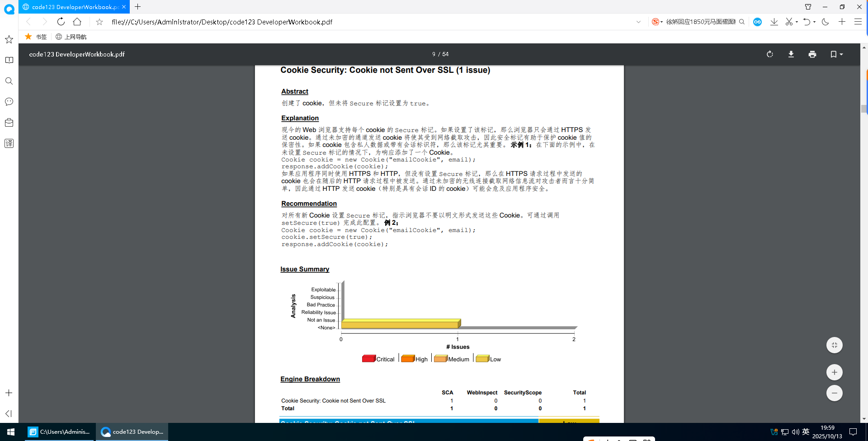Download the PDF file
Viewport: 868px width, 441px height.
coord(791,54)
